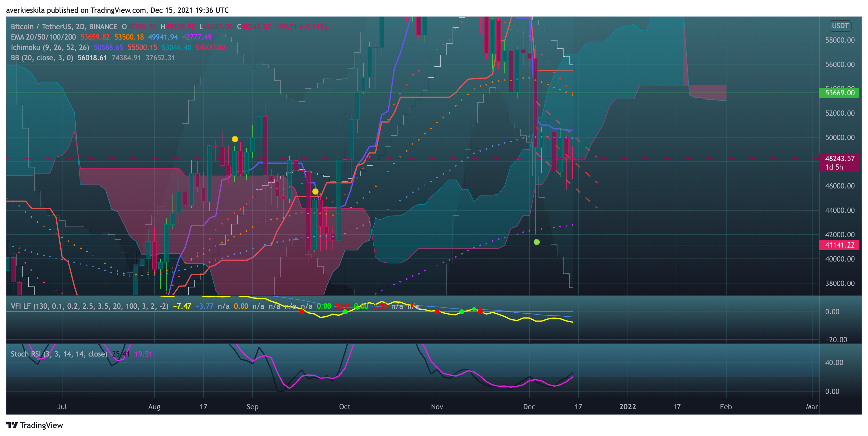Click the Oct label on the time axis

coord(344,407)
